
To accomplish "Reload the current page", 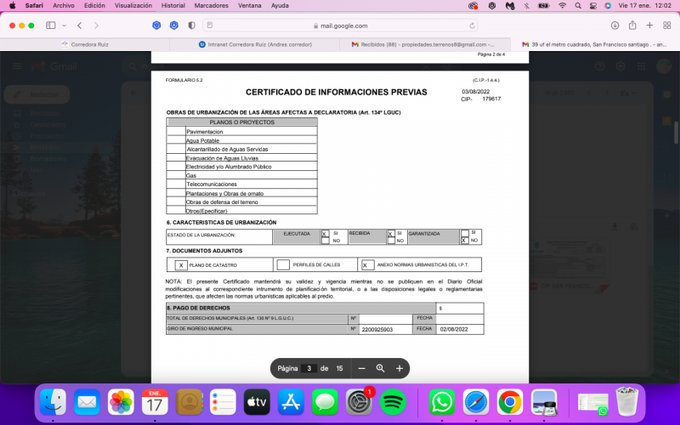I will pyautogui.click(x=472, y=26).
